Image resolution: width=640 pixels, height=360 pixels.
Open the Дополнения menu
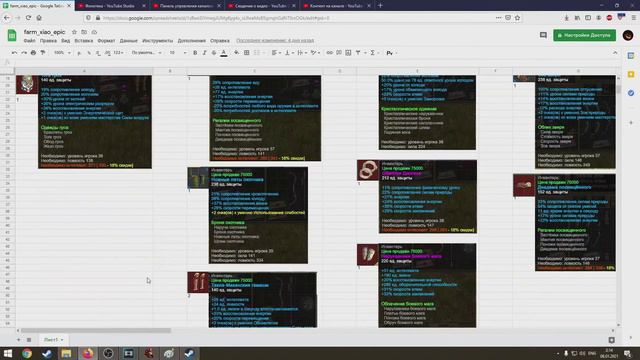[x=191, y=41]
